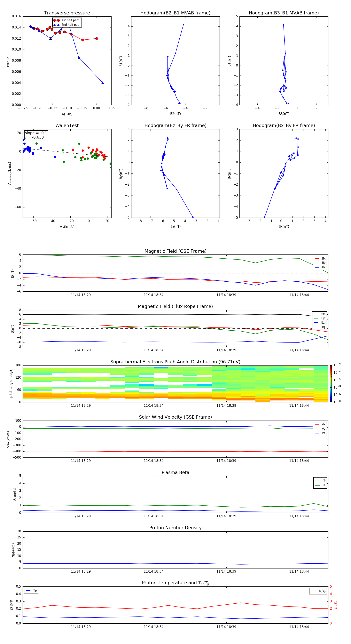Click the 'WalenTest' plot title
The height and width of the screenshot is (644, 351).
coord(67,125)
